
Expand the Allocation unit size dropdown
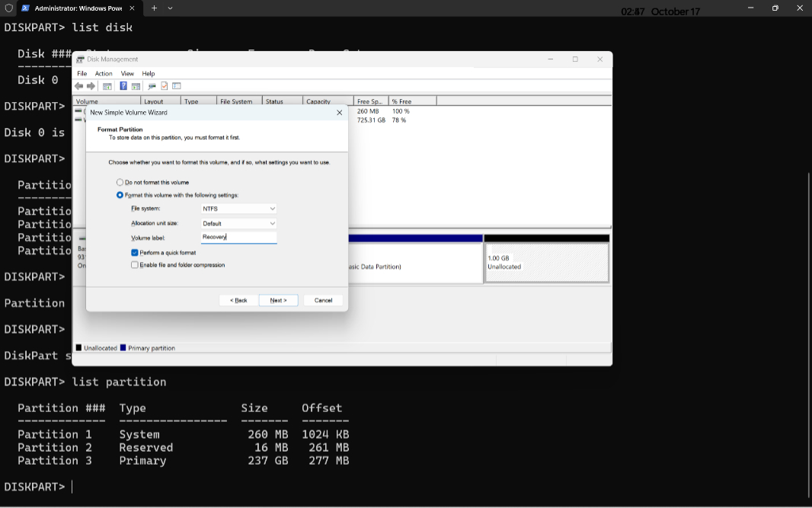coord(238,224)
